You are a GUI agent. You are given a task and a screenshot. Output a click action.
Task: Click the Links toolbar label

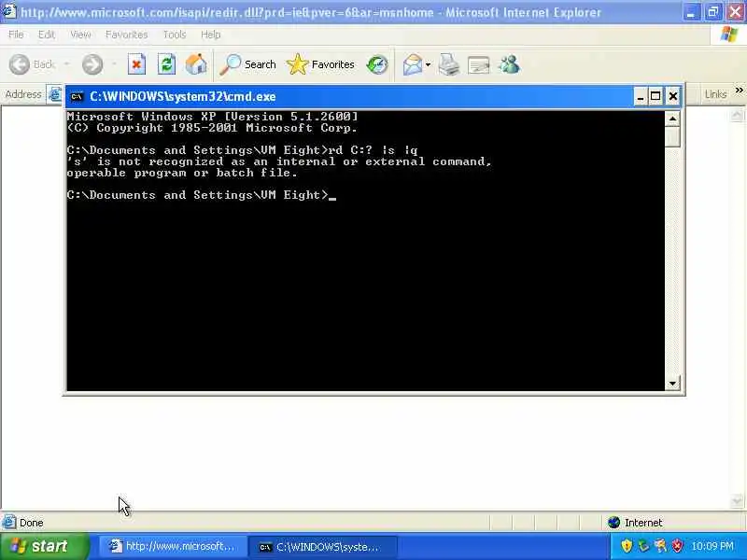pos(715,94)
